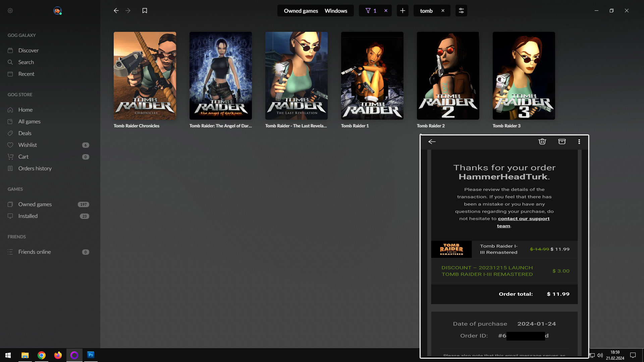
Task: Click the 'Order total:' text
Action: (516, 294)
